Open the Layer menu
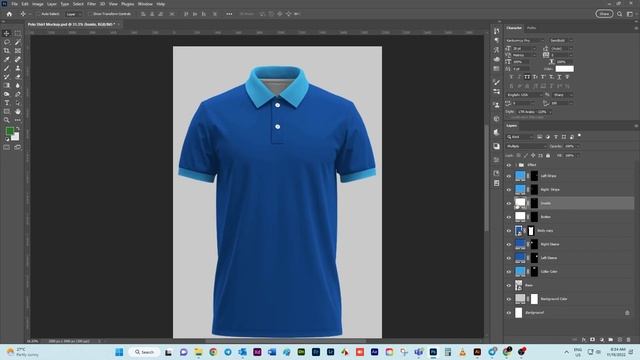The image size is (640, 360). [52, 4]
